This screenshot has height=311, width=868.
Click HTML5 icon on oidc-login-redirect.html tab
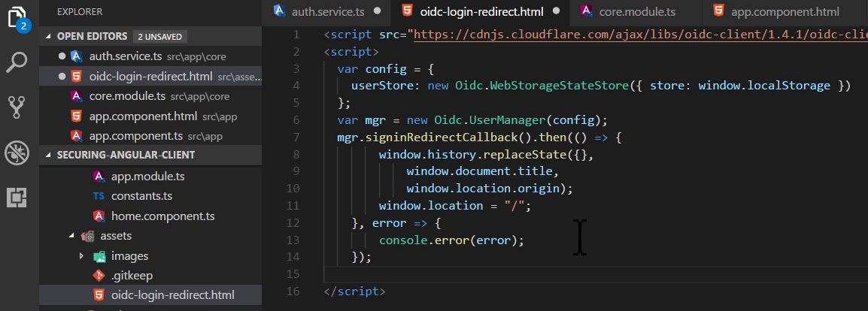click(x=407, y=11)
